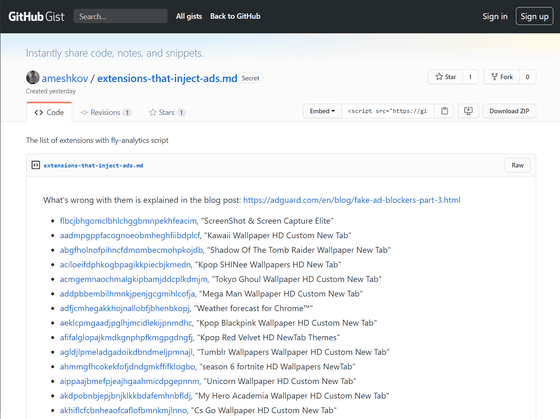Go Back to GitHub
This screenshot has width=560, height=419.
point(235,16)
